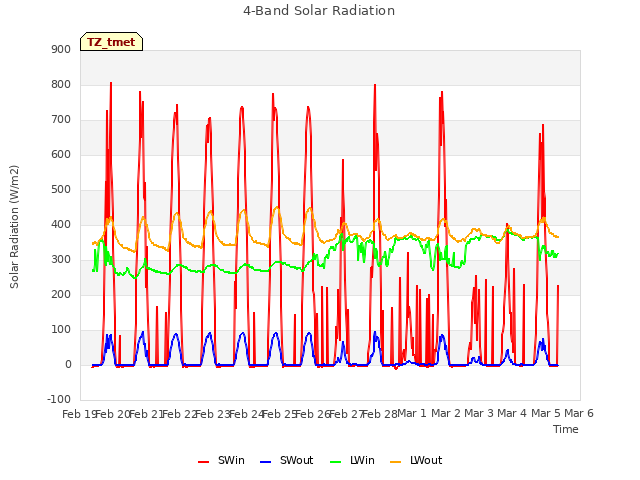Click the y-axis tick '700'
640x480 pixels.
(61, 120)
